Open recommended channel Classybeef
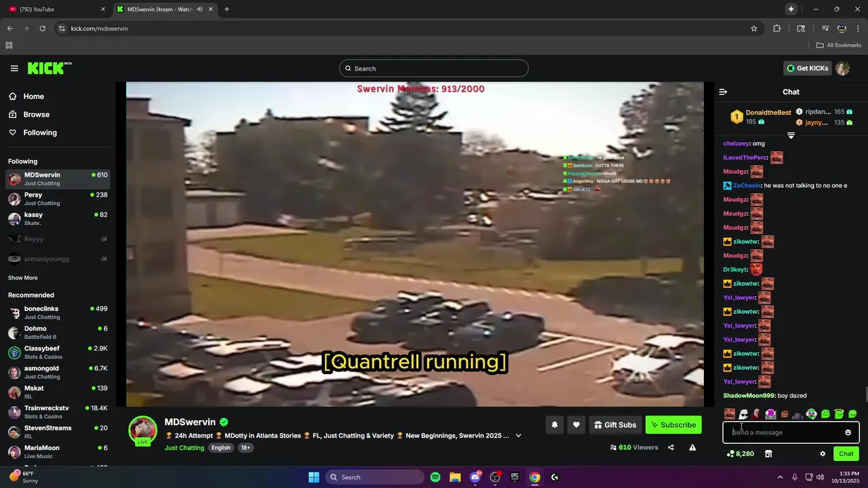 click(x=58, y=352)
